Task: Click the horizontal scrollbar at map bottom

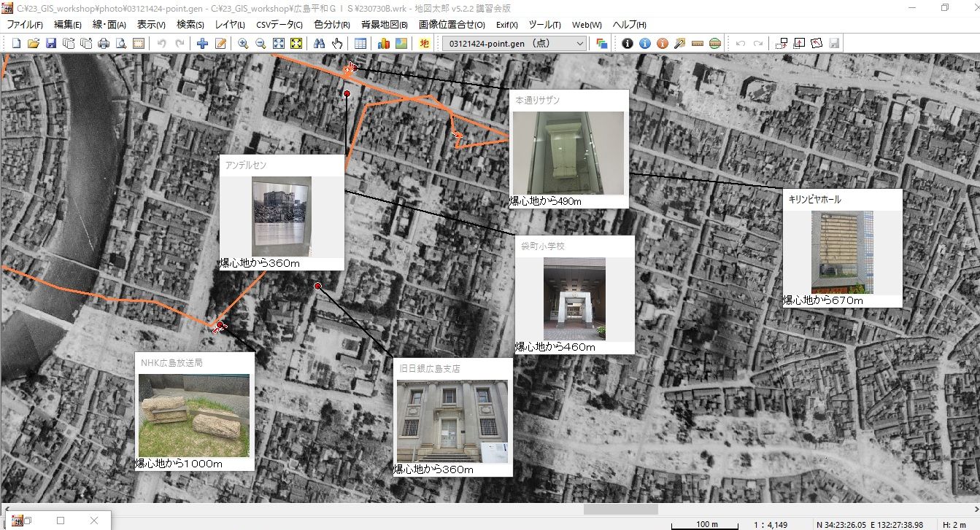Action: 620,510
